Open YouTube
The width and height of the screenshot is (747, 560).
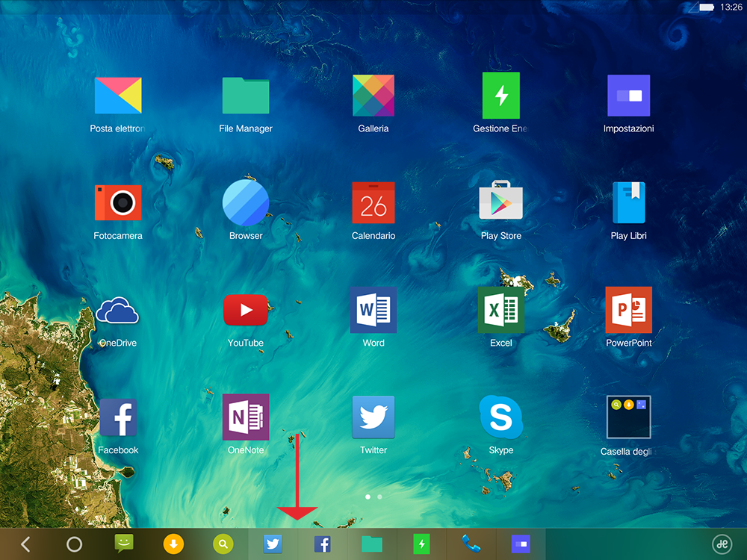[246, 310]
